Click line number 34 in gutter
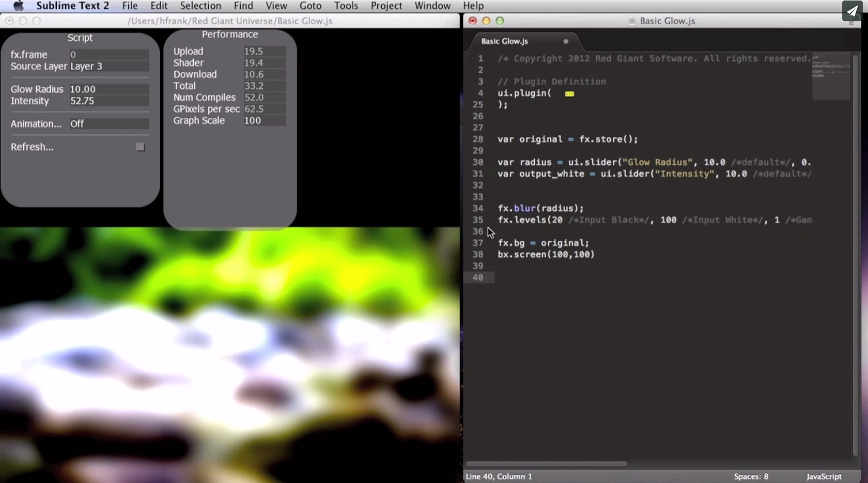The height and width of the screenshot is (483, 868). (477, 208)
